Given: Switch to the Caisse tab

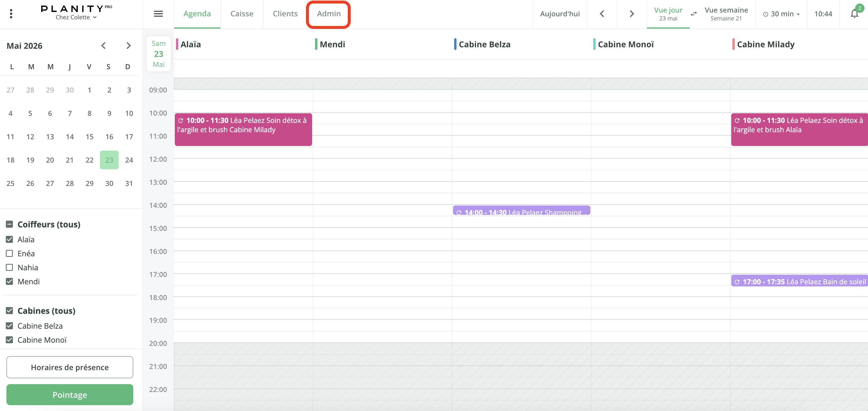Looking at the screenshot, I should [242, 14].
